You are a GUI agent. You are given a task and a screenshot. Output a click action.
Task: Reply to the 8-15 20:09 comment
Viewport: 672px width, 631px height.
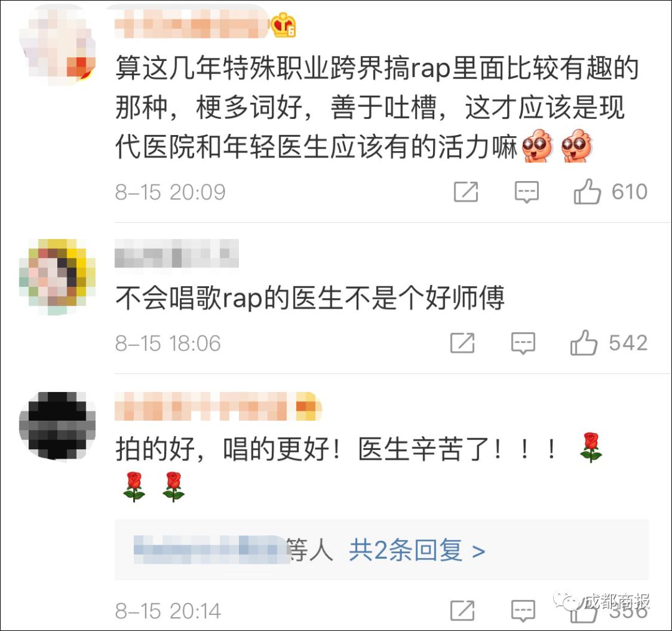click(x=526, y=192)
